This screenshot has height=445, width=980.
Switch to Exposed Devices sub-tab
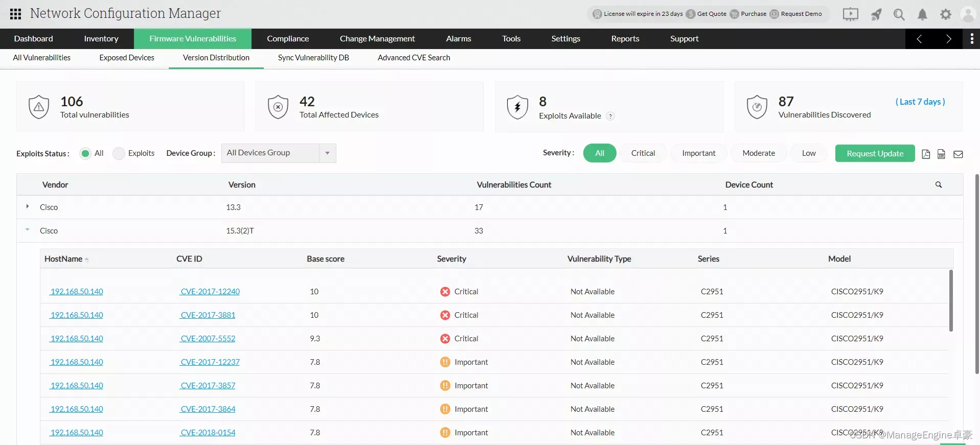(x=127, y=58)
